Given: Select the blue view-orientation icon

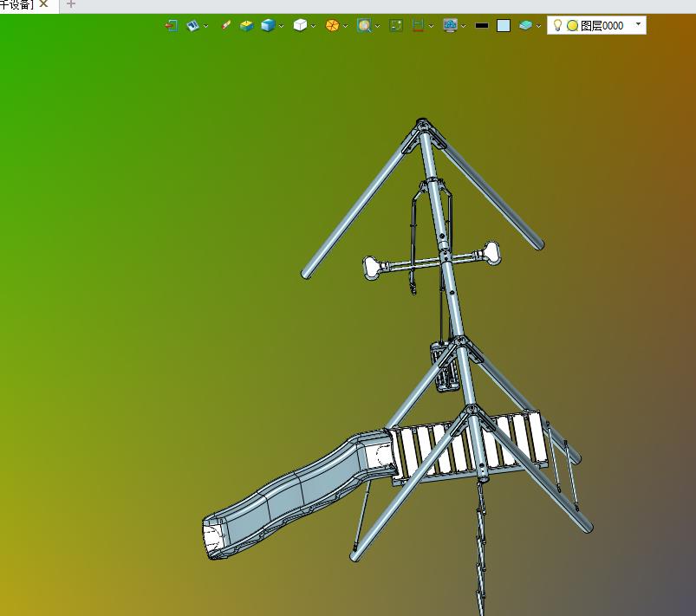Looking at the screenshot, I should coord(192,26).
